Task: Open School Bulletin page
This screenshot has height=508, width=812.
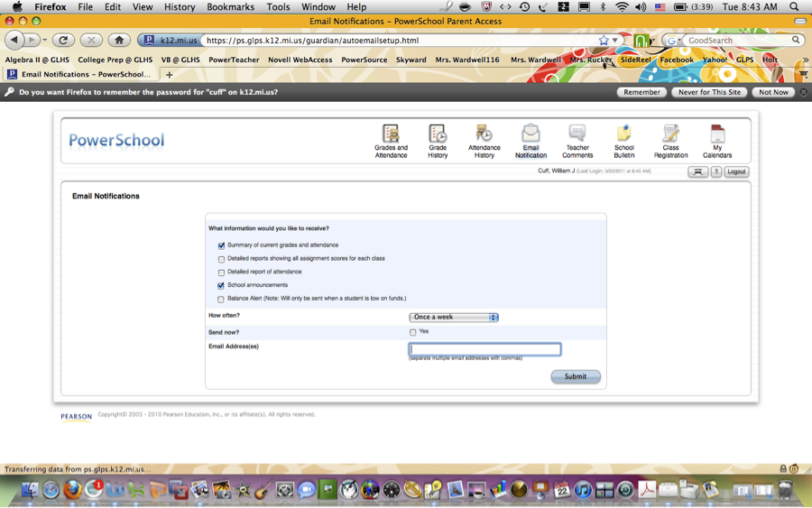Action: tap(624, 141)
